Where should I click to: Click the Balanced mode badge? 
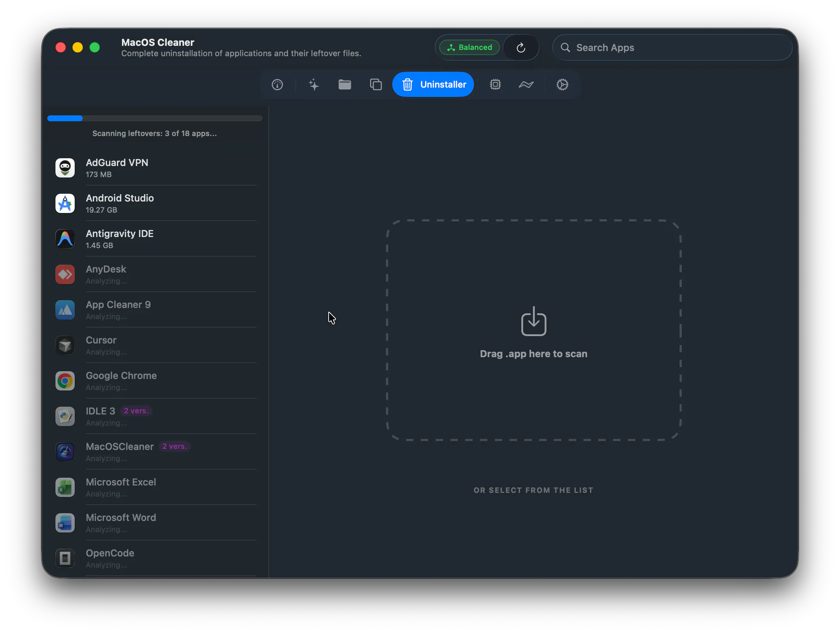click(470, 47)
